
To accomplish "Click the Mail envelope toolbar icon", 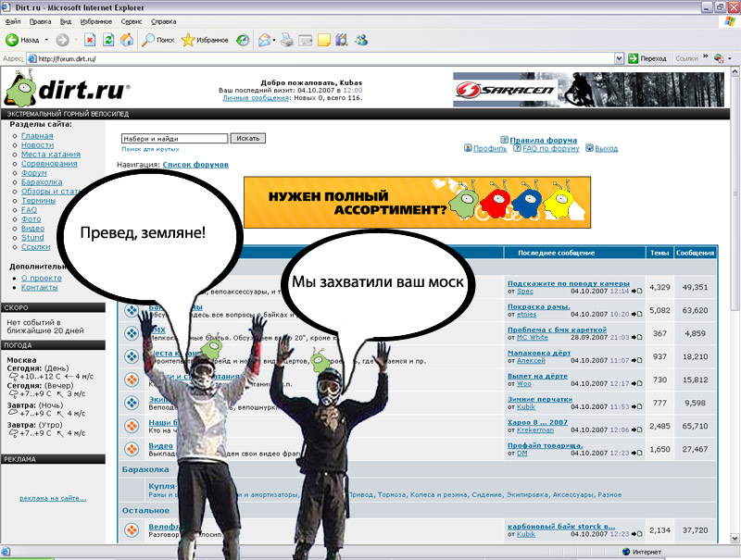I will pyautogui.click(x=264, y=40).
